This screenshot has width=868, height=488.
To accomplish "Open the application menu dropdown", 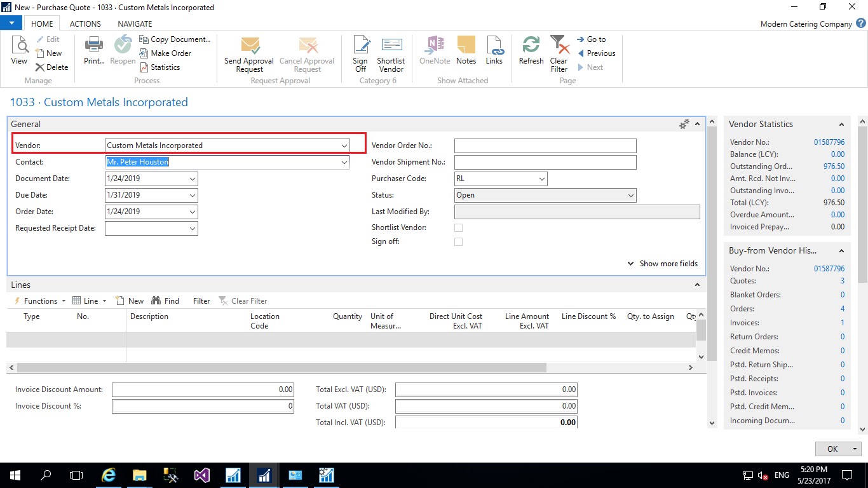I will [11, 24].
